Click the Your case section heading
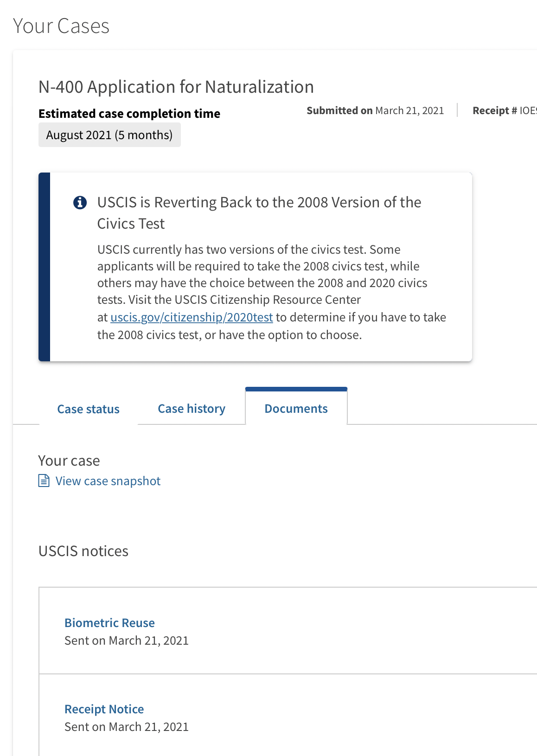Screen dimensions: 537x756 pos(69,461)
